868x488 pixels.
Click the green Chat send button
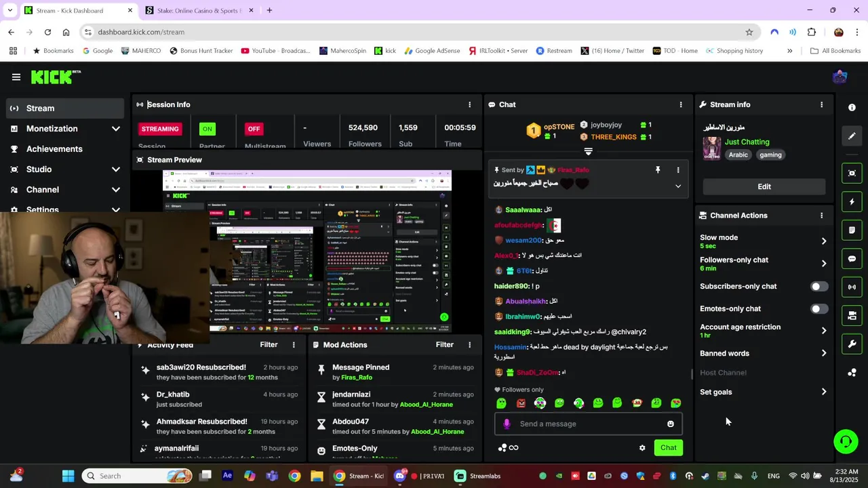pos(669,448)
